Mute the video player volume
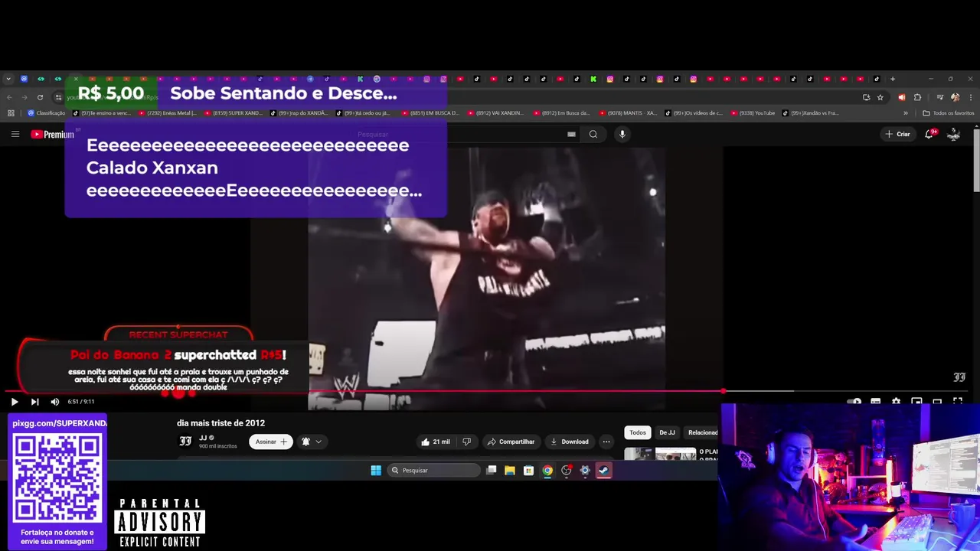 55,402
